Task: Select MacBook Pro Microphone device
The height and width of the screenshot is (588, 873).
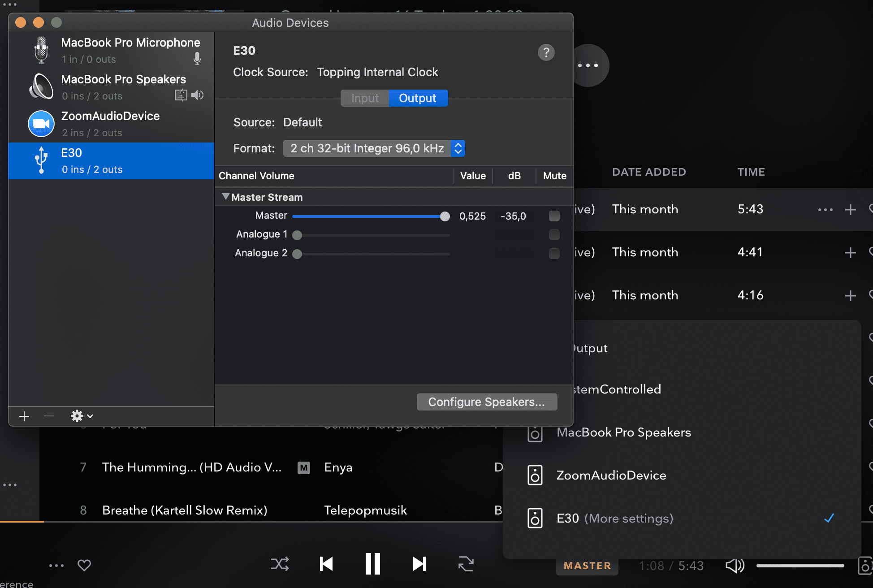Action: [111, 51]
